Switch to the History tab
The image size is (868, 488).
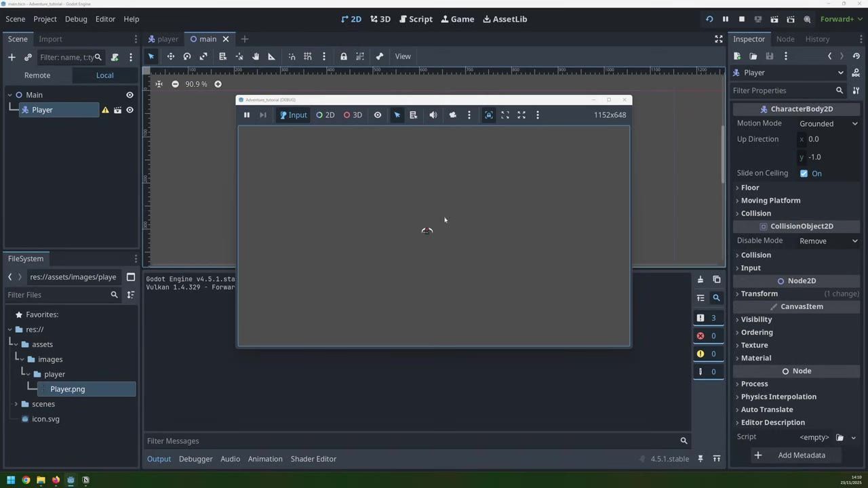817,39
